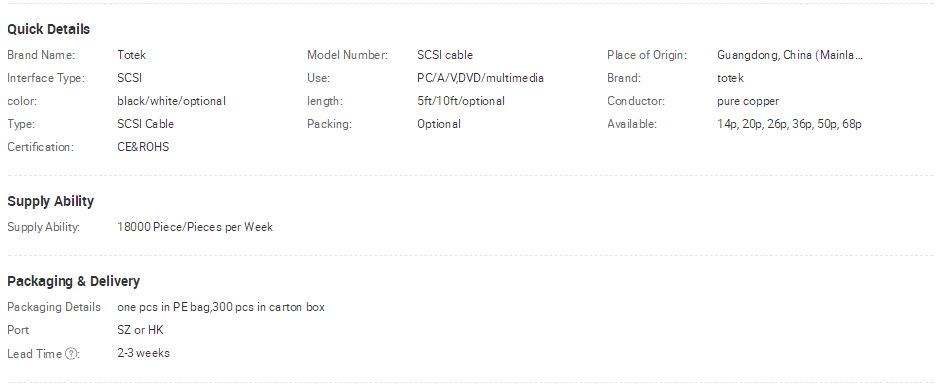Click the one pcs in PE bag packaging text
The height and width of the screenshot is (388, 943).
pos(221,307)
